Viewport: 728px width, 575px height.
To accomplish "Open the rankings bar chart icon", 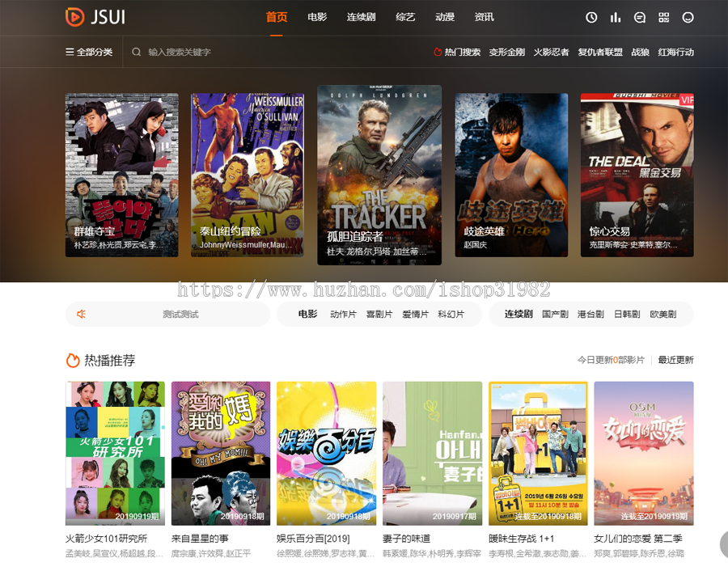I will [x=616, y=18].
